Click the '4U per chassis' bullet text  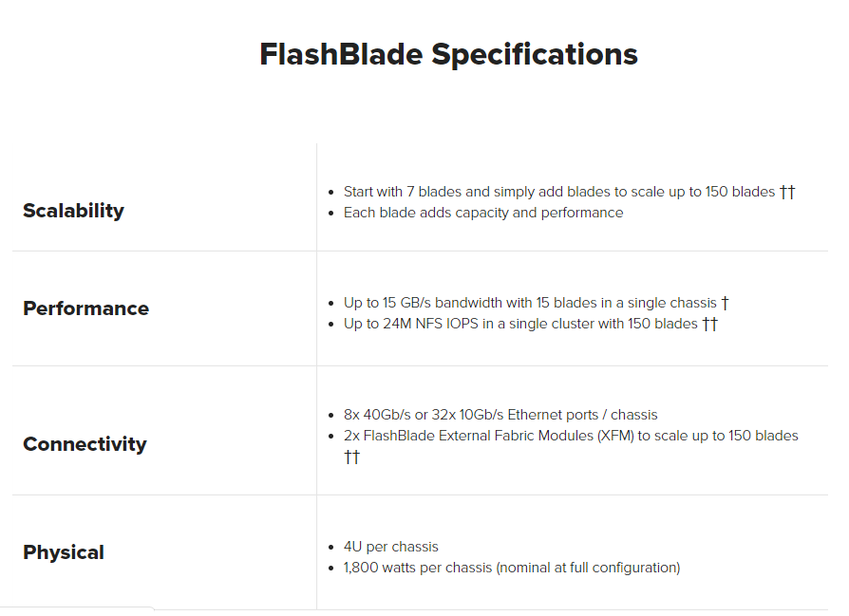tap(390, 547)
